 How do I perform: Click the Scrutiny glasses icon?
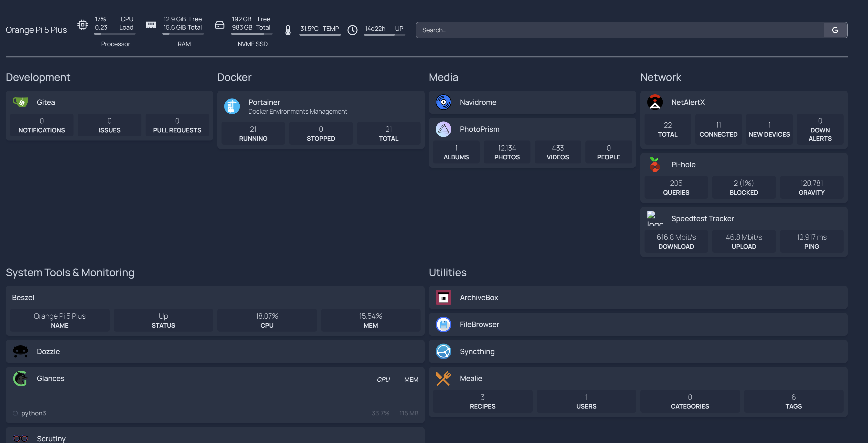pyautogui.click(x=21, y=438)
